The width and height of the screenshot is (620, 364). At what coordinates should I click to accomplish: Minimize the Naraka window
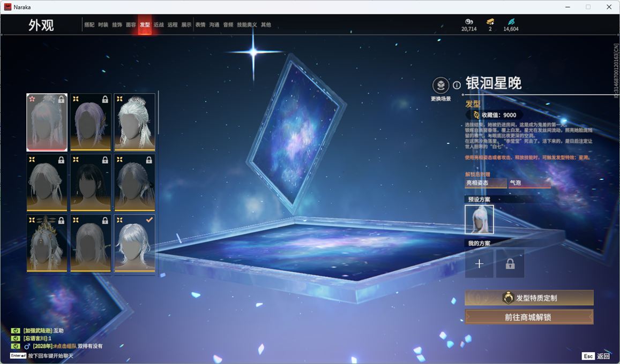click(568, 7)
